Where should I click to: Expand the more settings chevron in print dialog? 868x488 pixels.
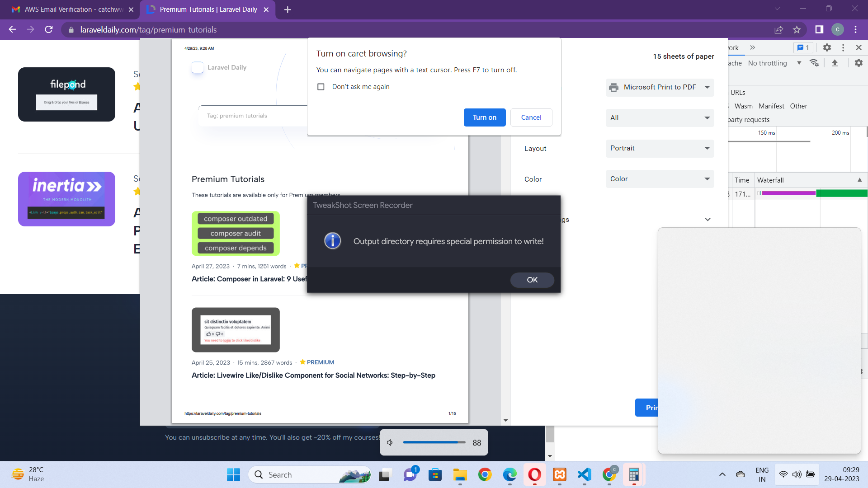tap(708, 220)
